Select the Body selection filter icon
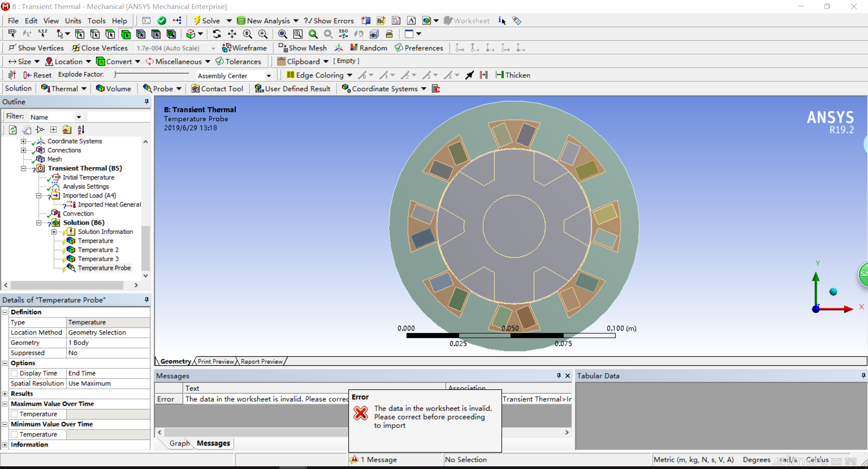868x469 pixels. point(126,34)
